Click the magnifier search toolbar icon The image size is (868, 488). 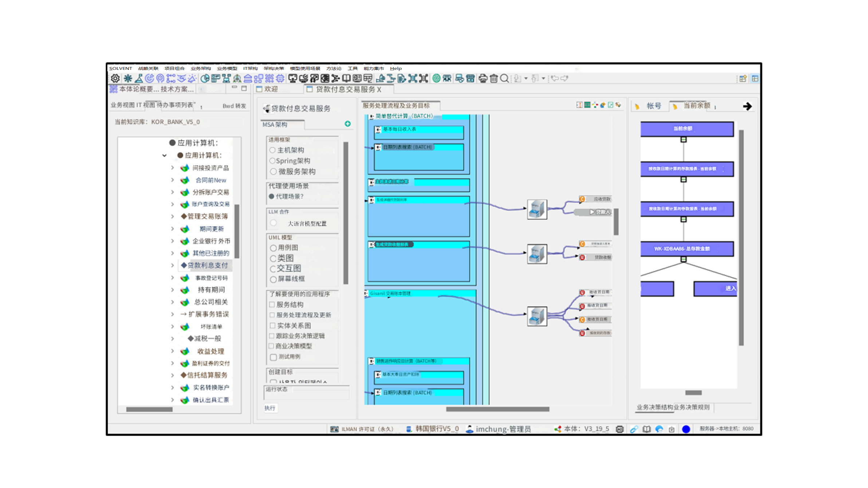504,78
